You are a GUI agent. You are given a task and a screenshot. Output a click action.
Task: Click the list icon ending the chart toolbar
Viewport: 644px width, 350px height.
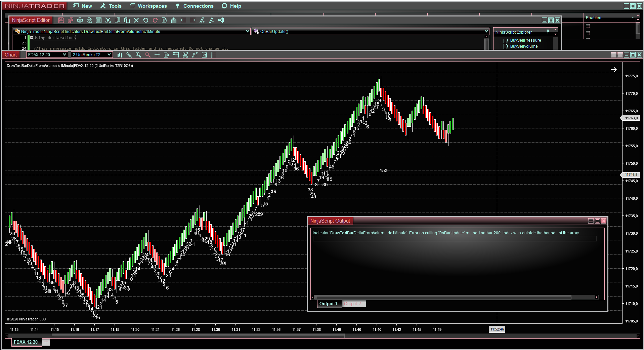[214, 55]
